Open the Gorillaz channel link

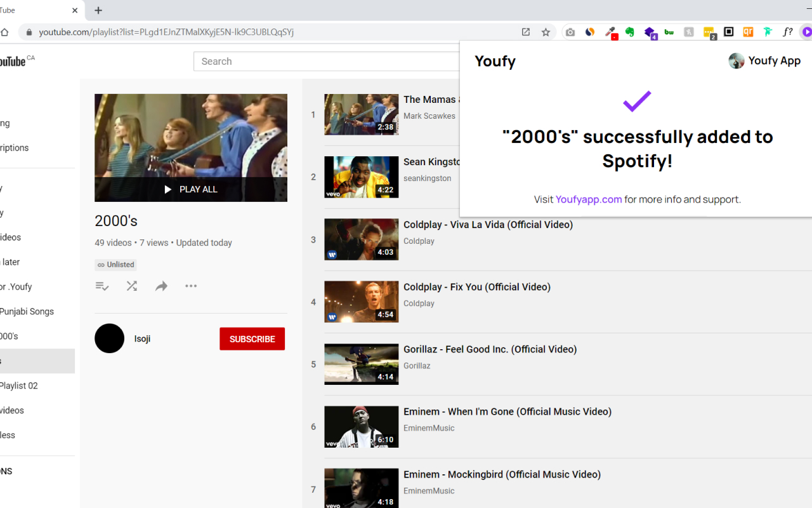point(417,366)
